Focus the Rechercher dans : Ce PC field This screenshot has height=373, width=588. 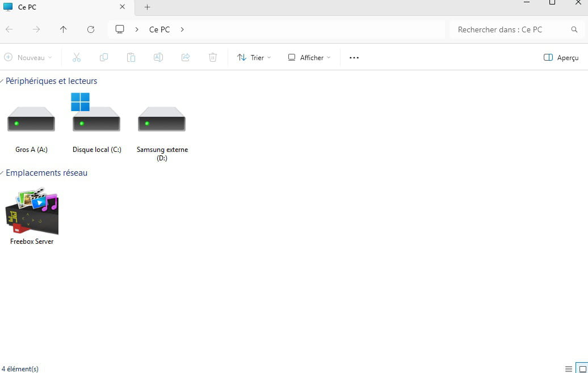click(516, 29)
